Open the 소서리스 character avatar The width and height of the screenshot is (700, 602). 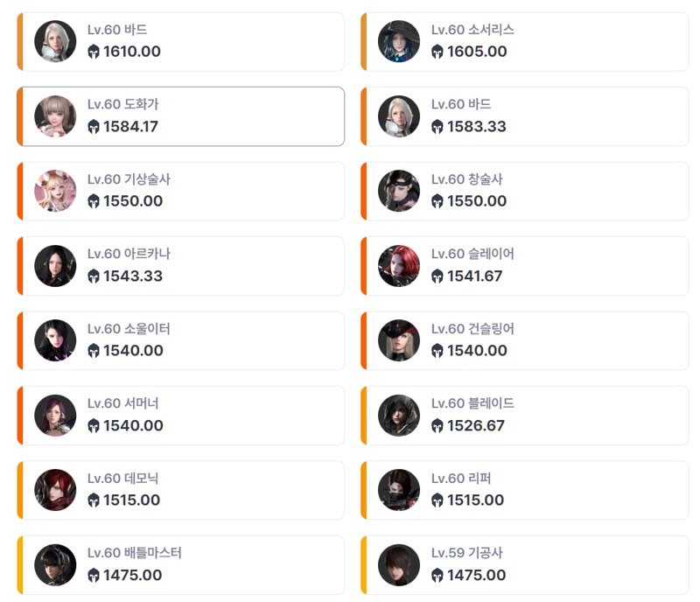click(x=399, y=41)
